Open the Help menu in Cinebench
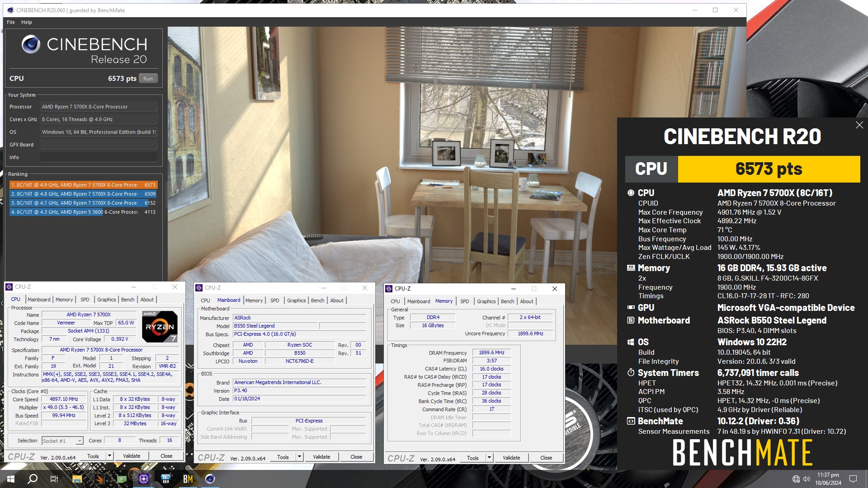868x488 pixels. pos(27,22)
